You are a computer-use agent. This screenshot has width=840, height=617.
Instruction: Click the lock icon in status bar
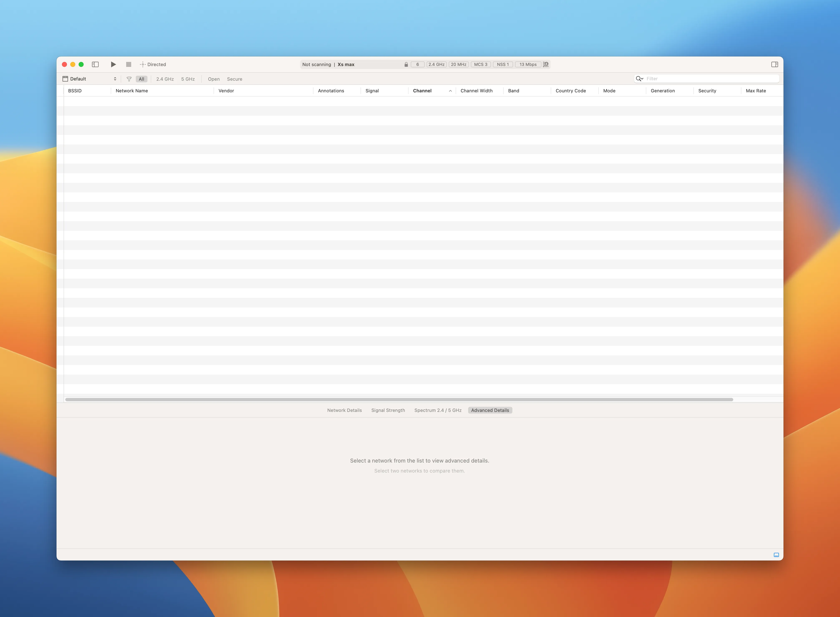point(406,64)
